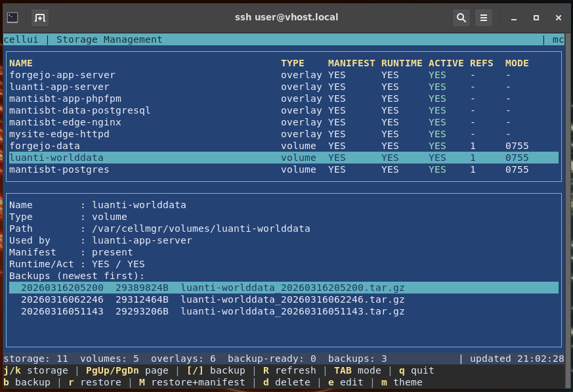Select the luanti-app-server overlay row
This screenshot has height=392, width=573.
pyautogui.click(x=59, y=87)
